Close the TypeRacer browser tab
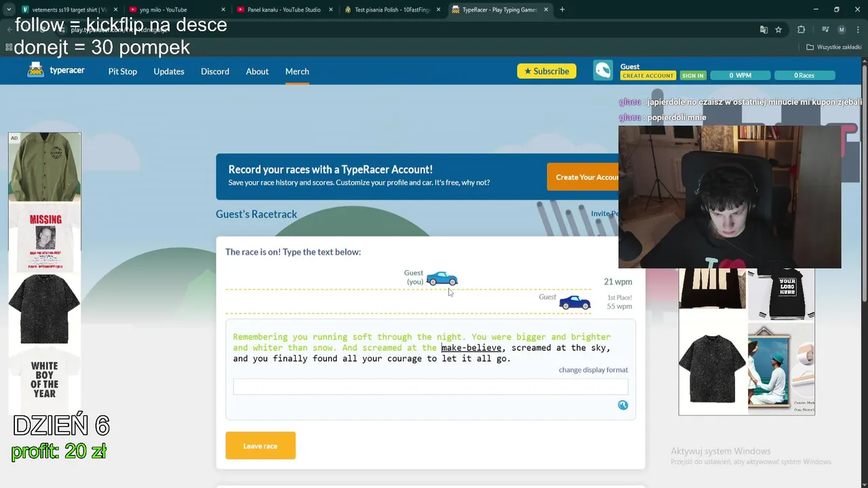 (x=546, y=9)
